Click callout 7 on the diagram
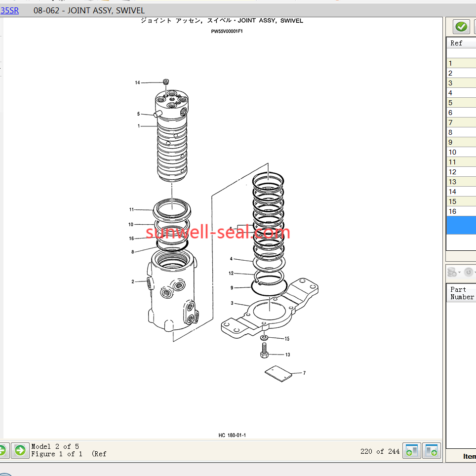 click(x=304, y=373)
